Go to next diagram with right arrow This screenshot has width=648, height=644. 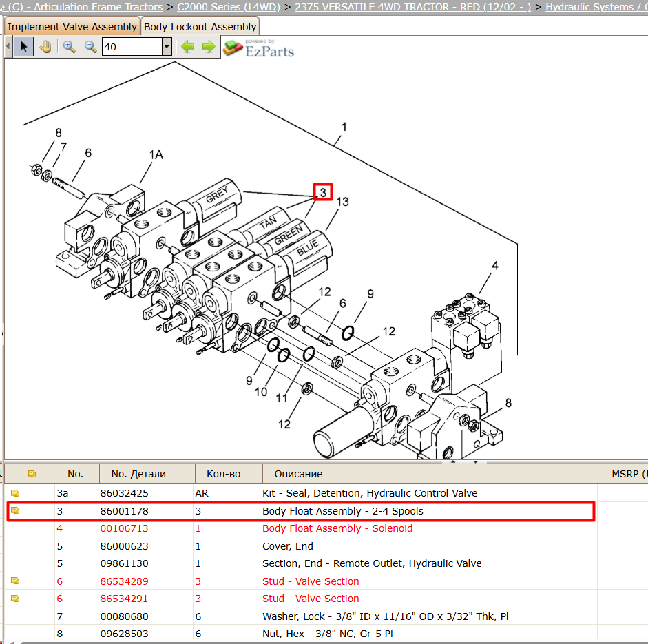point(209,47)
